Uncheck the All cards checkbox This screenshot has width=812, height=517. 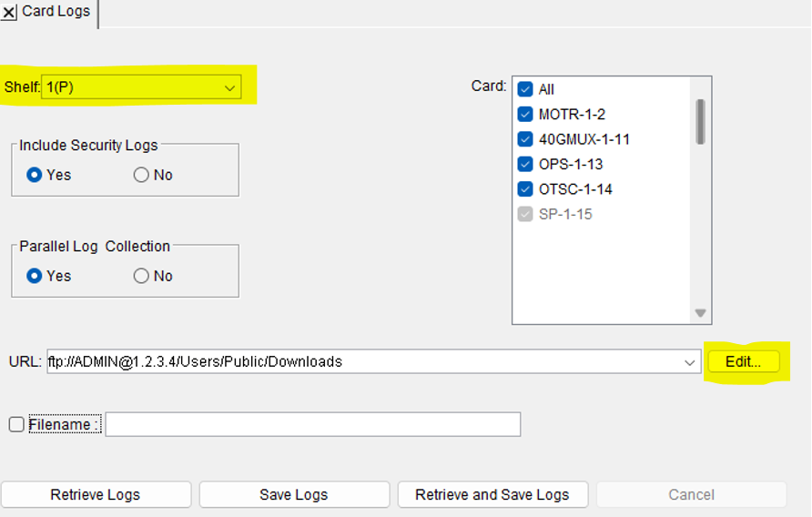(x=525, y=89)
